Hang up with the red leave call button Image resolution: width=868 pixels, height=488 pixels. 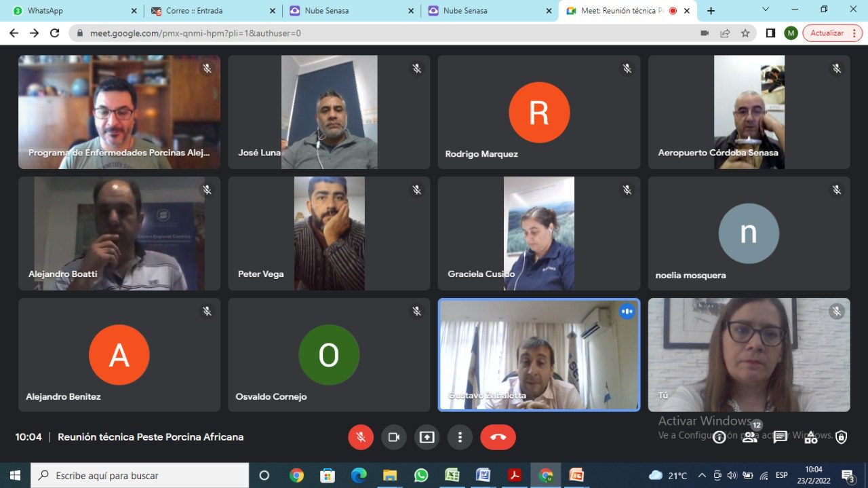tap(498, 437)
